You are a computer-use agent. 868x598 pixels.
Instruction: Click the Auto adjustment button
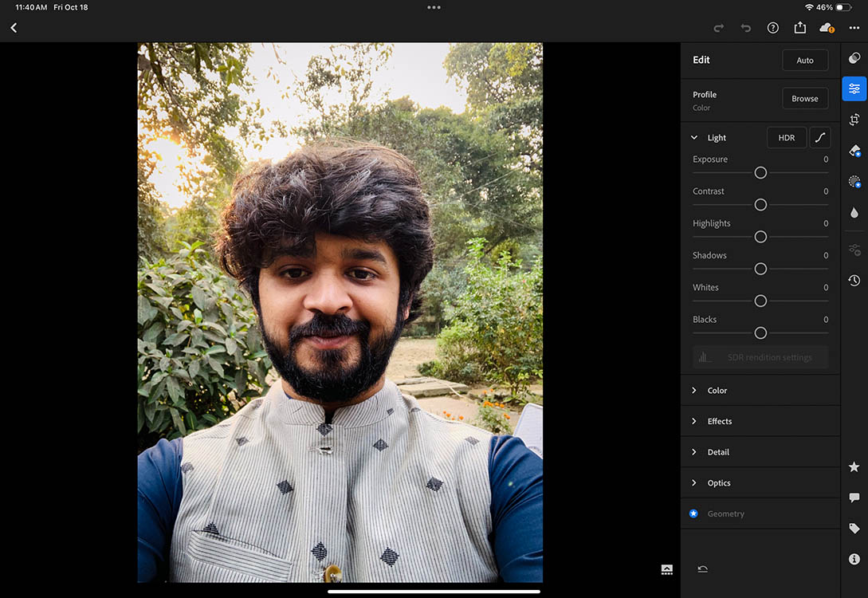point(805,60)
